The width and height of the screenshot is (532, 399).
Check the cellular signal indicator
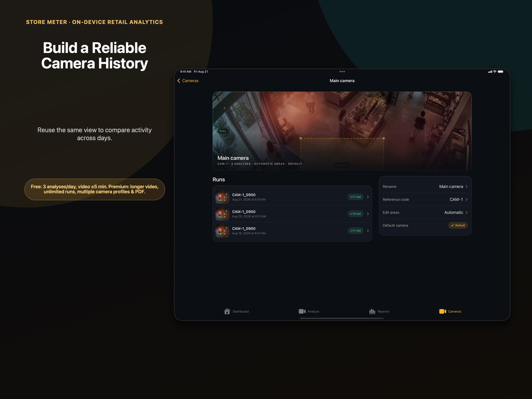490,72
